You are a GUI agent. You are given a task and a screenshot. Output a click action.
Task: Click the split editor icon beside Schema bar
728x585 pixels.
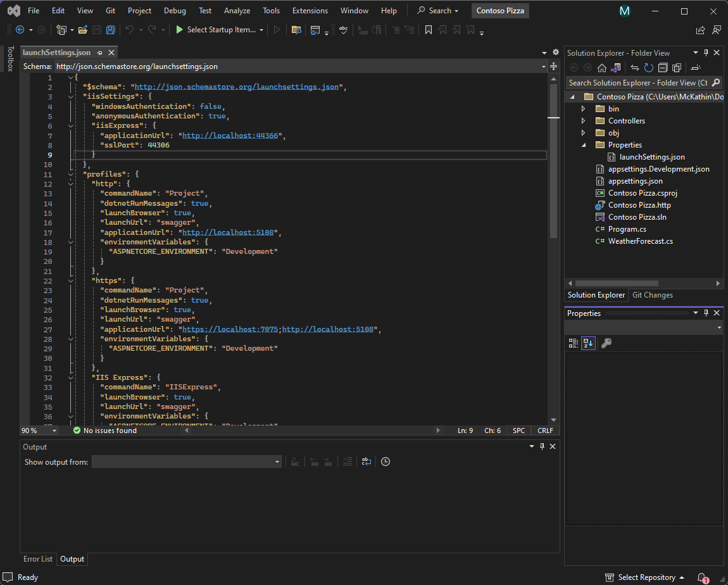point(553,66)
